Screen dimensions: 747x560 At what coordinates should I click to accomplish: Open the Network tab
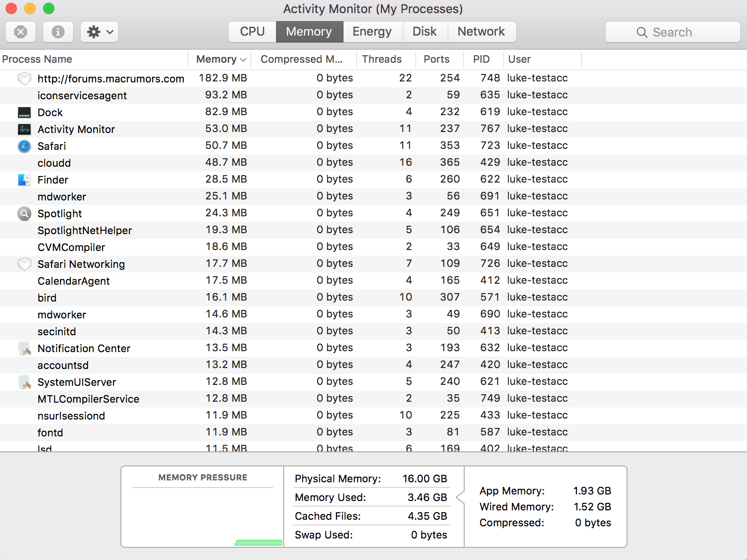coord(482,32)
